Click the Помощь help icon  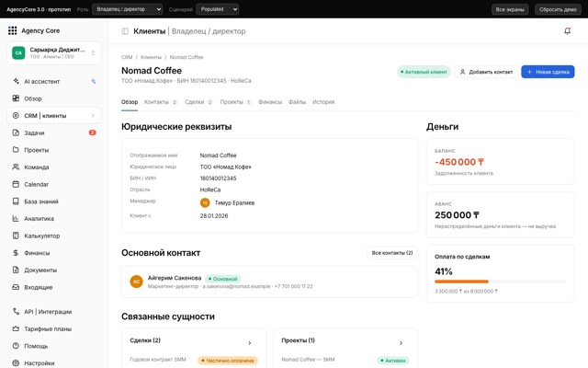point(16,346)
